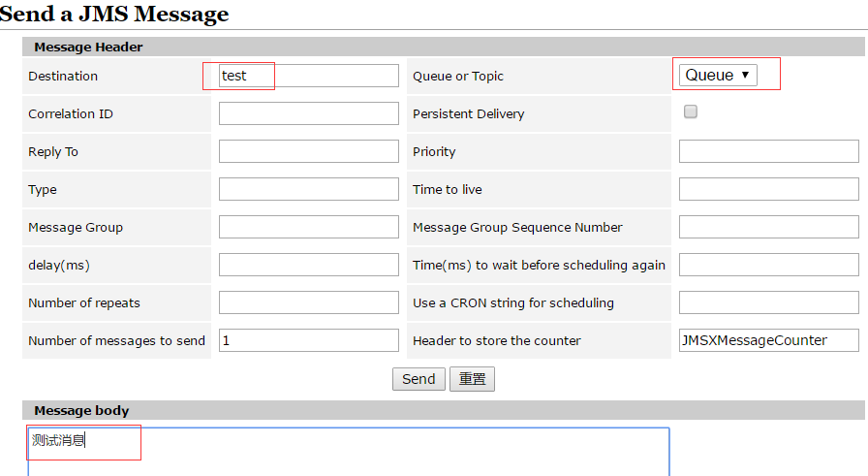Focus the Reply To text box
The height and width of the screenshot is (476, 868).
click(308, 151)
